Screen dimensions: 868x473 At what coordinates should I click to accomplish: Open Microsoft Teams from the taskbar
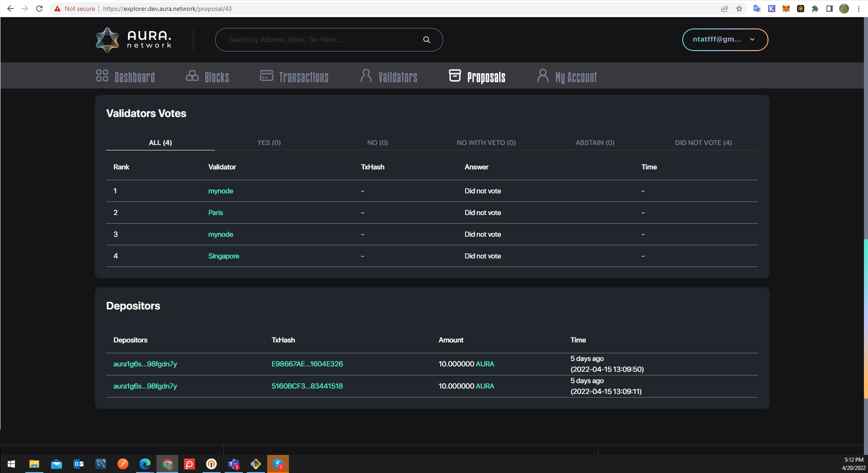[234, 464]
